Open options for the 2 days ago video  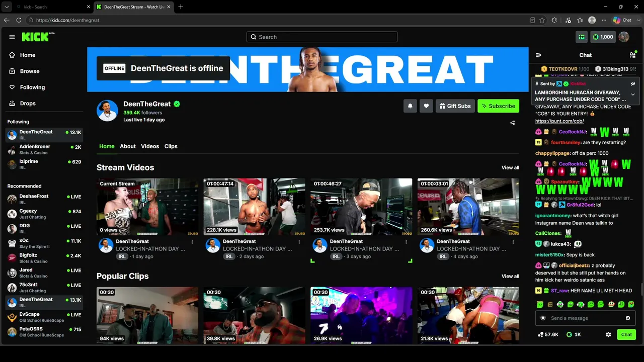click(x=299, y=242)
